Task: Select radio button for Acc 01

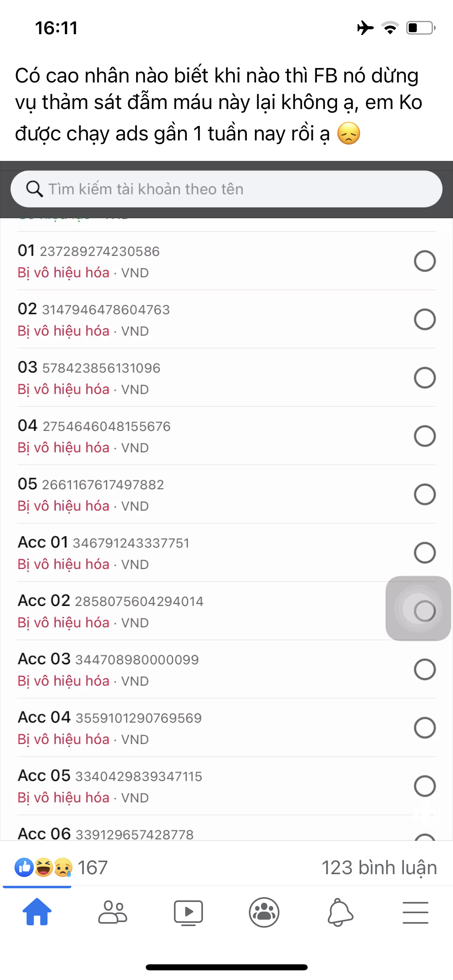Action: coord(425,553)
